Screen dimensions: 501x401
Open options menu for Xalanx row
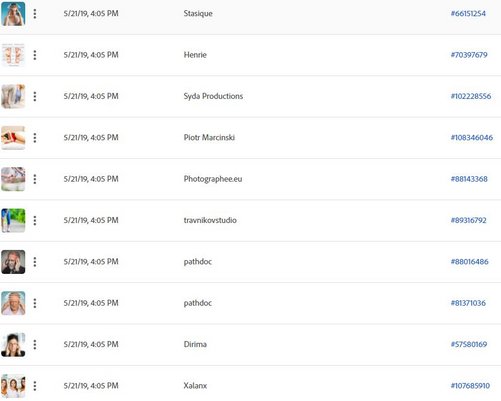tap(35, 386)
